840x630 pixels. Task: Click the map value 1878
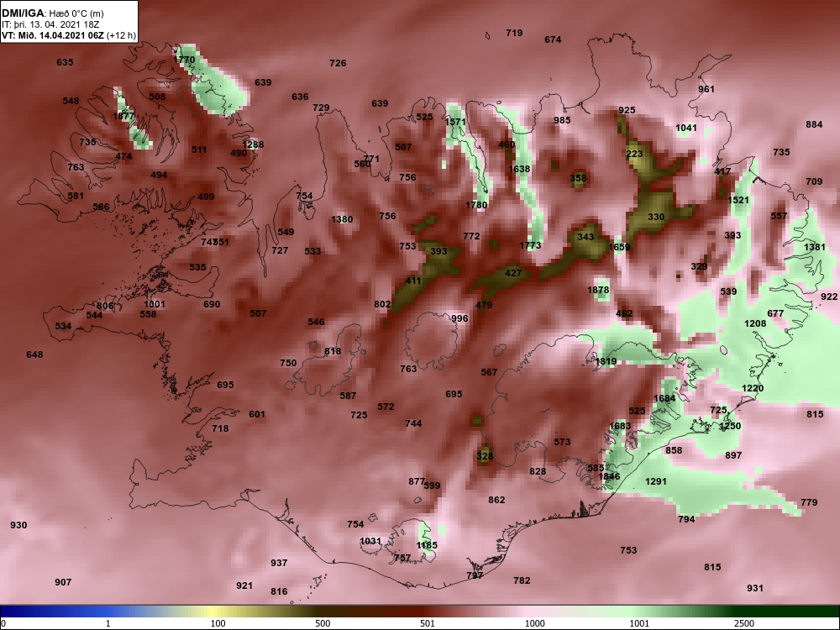[x=598, y=291]
